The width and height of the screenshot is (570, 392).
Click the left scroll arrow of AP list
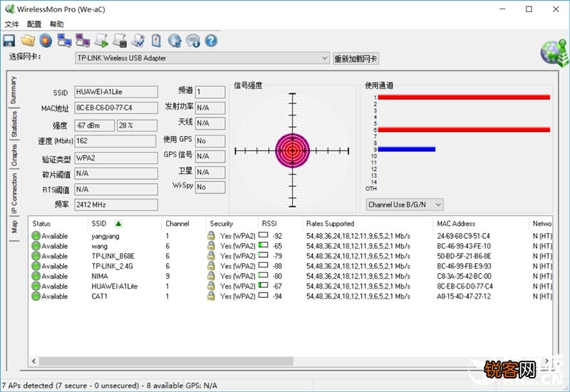33,361
